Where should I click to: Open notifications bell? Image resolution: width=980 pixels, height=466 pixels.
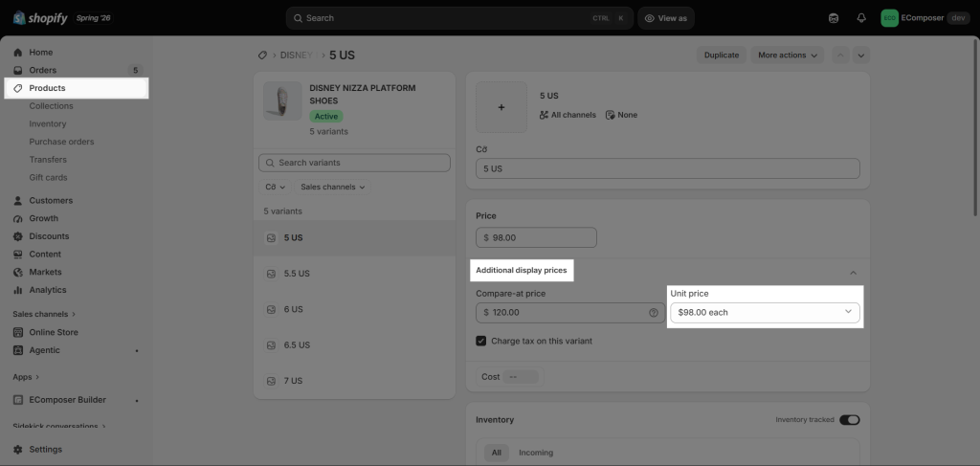(861, 18)
